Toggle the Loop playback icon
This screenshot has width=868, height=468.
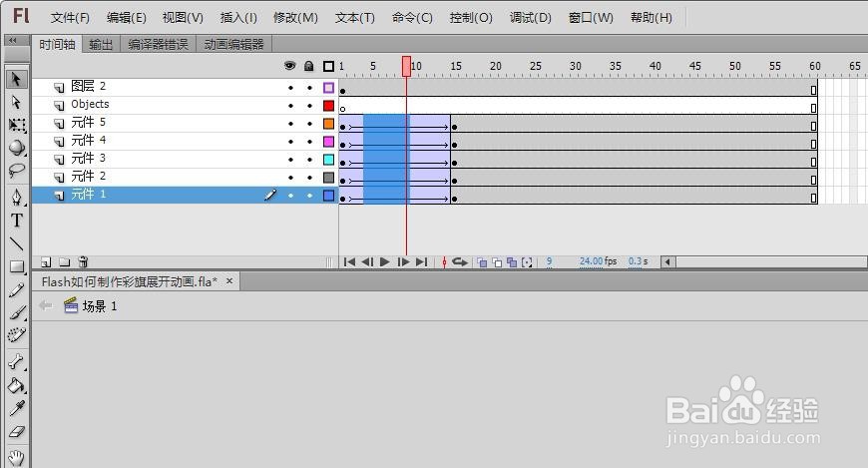point(460,262)
